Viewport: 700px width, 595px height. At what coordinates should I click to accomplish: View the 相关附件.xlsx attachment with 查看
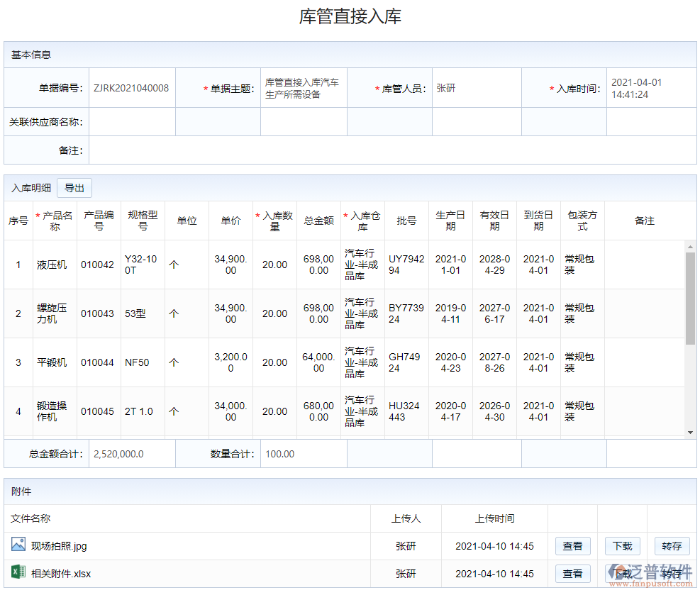[x=572, y=574]
